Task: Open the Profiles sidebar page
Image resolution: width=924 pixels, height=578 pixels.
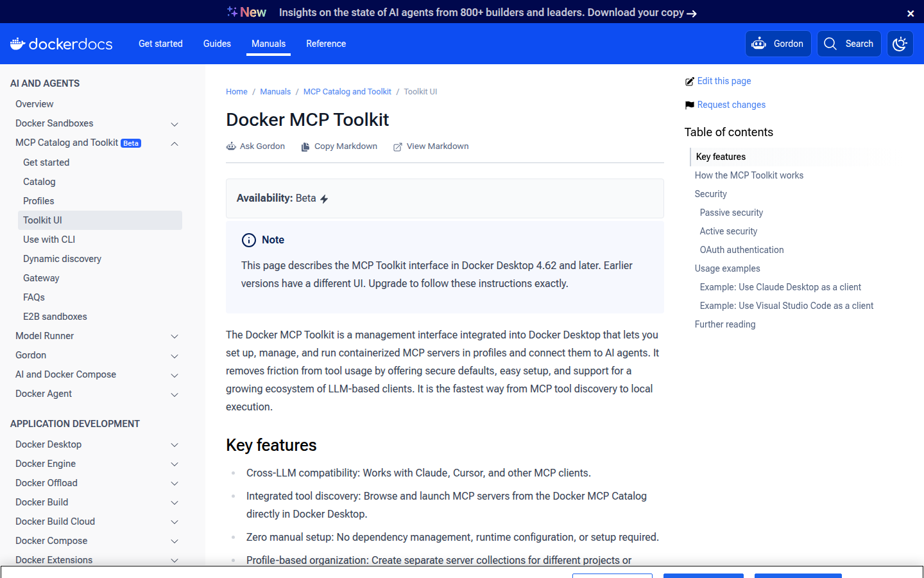Action: (x=38, y=201)
